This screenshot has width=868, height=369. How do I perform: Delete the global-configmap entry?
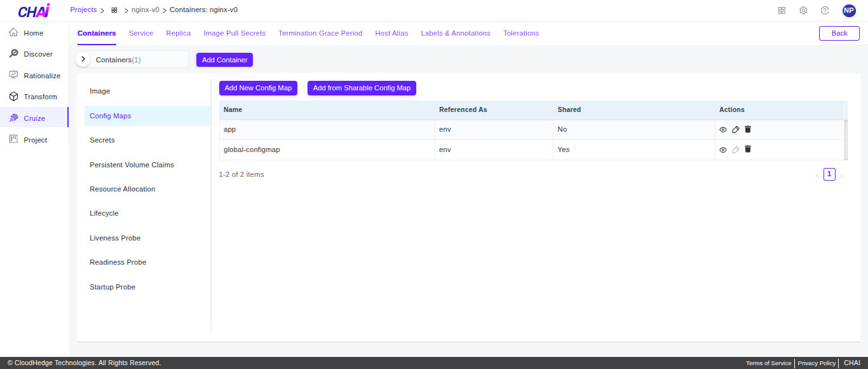[x=748, y=150]
